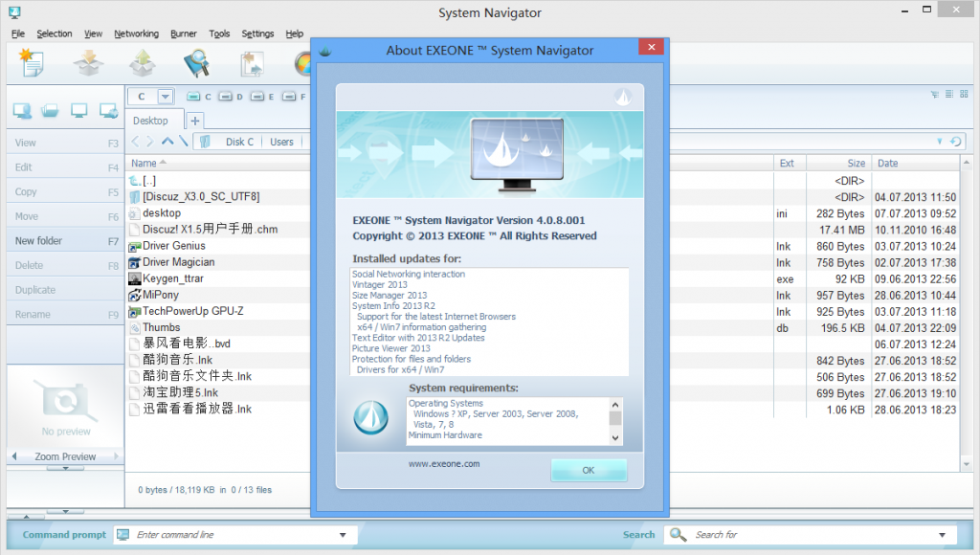Select the Desktop tab
980x555 pixels.
[x=150, y=121]
